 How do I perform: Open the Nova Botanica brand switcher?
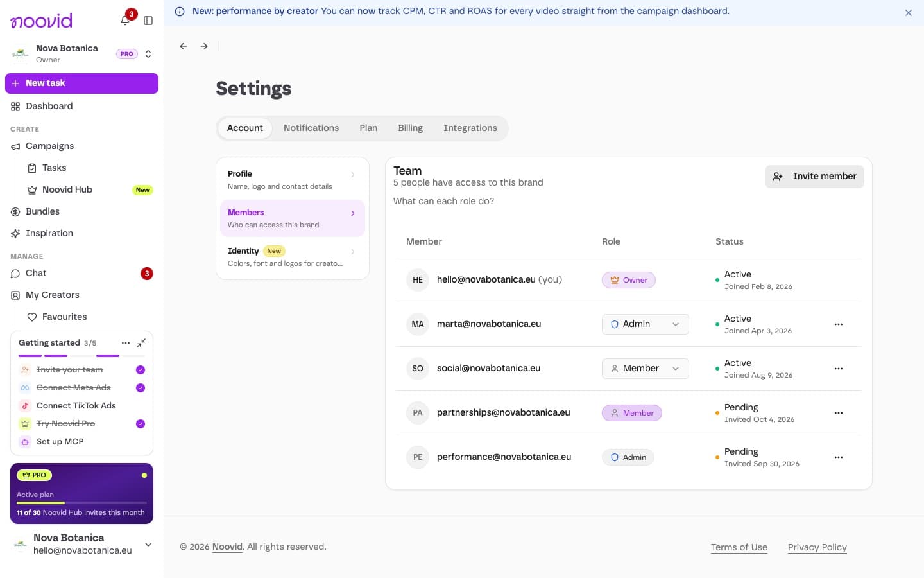pyautogui.click(x=81, y=54)
